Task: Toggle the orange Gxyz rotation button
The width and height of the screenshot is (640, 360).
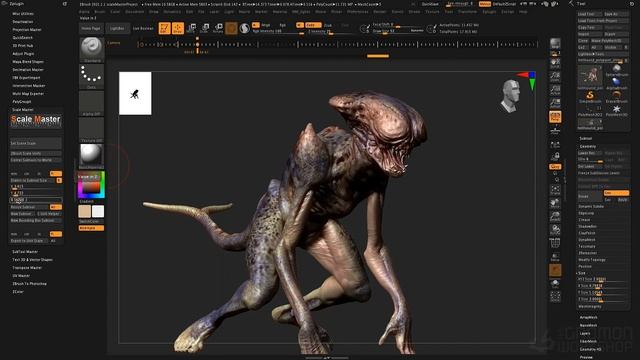Action: tap(555, 167)
